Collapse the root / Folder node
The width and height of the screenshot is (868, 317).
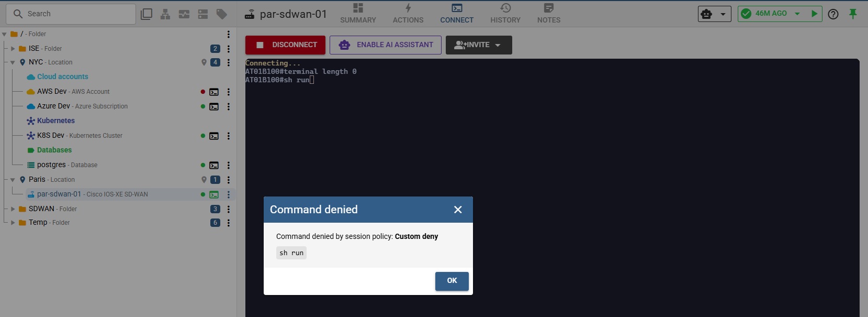[x=5, y=34]
